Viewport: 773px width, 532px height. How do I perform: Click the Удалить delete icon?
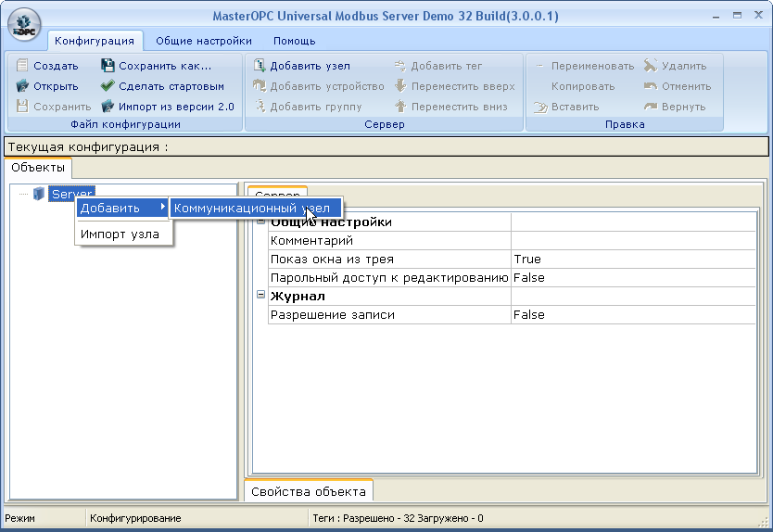pos(651,65)
